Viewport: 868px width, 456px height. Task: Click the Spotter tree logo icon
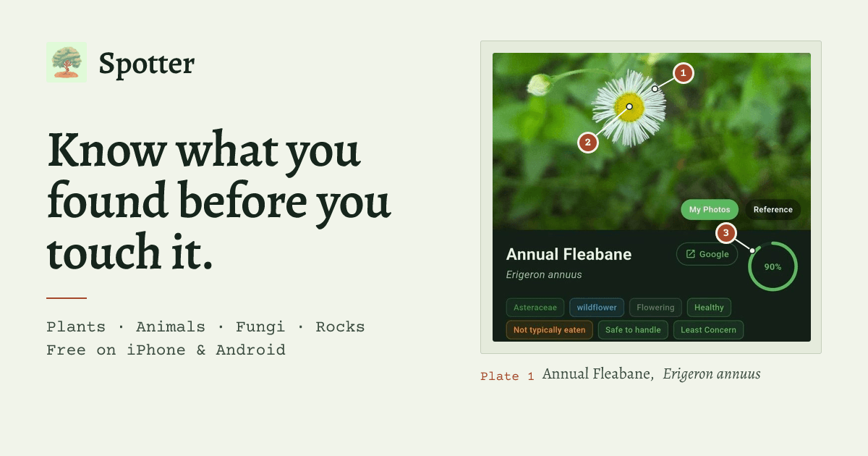click(x=67, y=62)
